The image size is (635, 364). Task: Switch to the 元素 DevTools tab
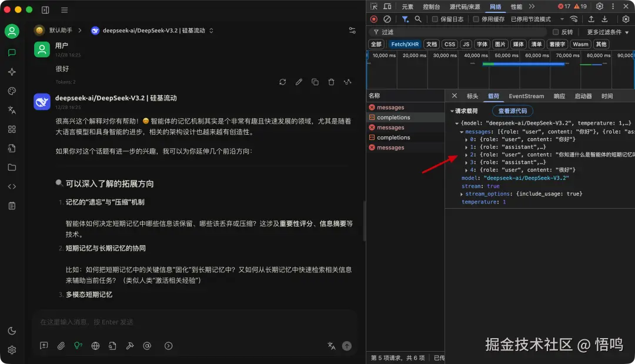(x=407, y=6)
